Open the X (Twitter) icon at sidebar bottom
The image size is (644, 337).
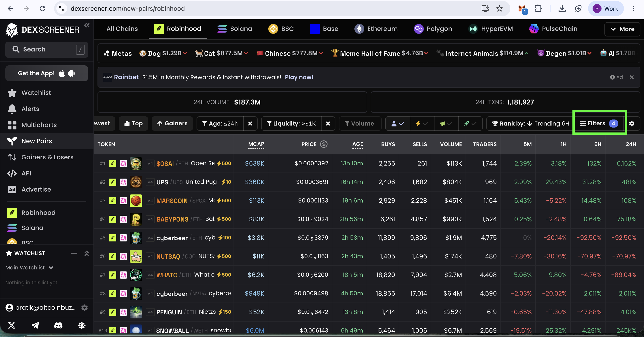[x=12, y=325]
